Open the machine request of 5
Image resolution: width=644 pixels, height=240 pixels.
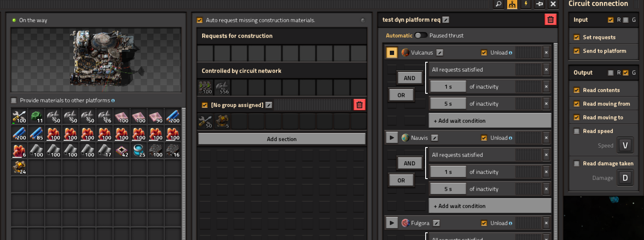223,121
